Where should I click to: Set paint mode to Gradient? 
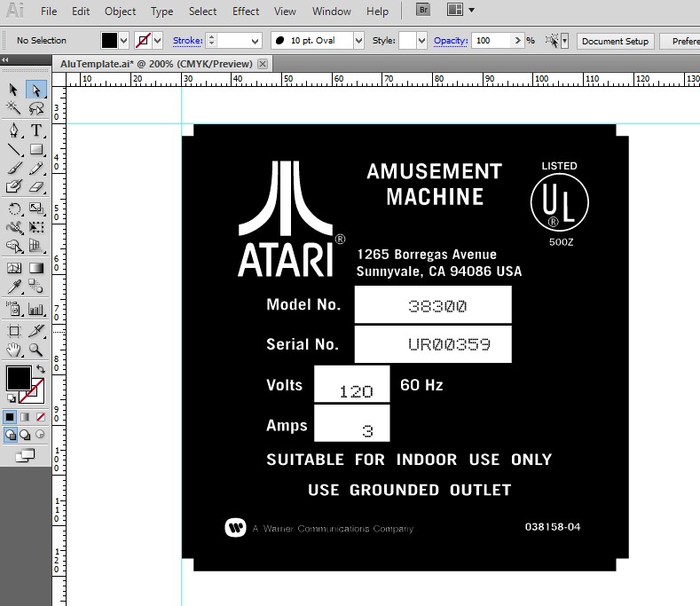25,417
